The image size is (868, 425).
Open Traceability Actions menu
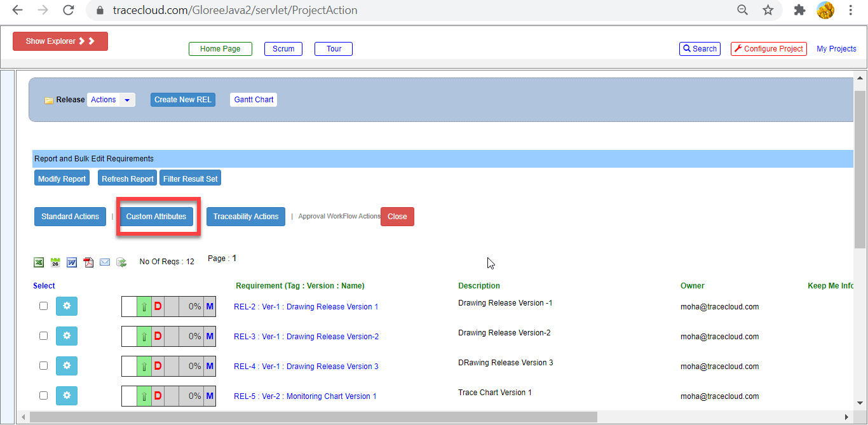click(245, 216)
